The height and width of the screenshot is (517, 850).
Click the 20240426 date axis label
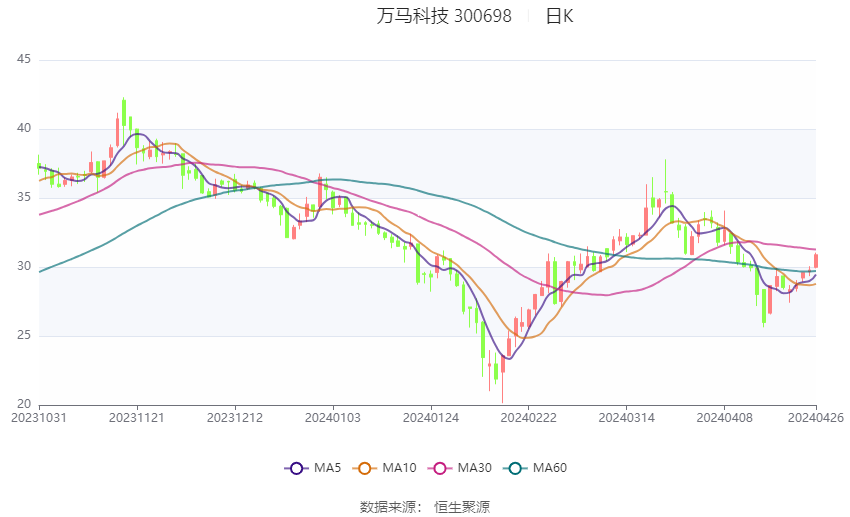(816, 418)
